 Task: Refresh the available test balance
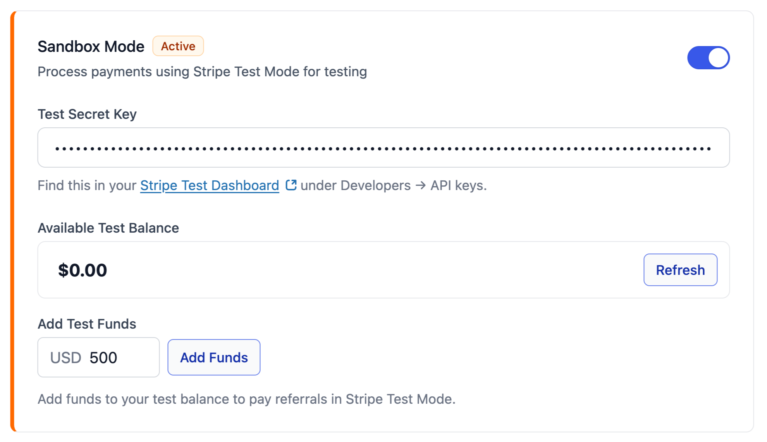(x=680, y=270)
